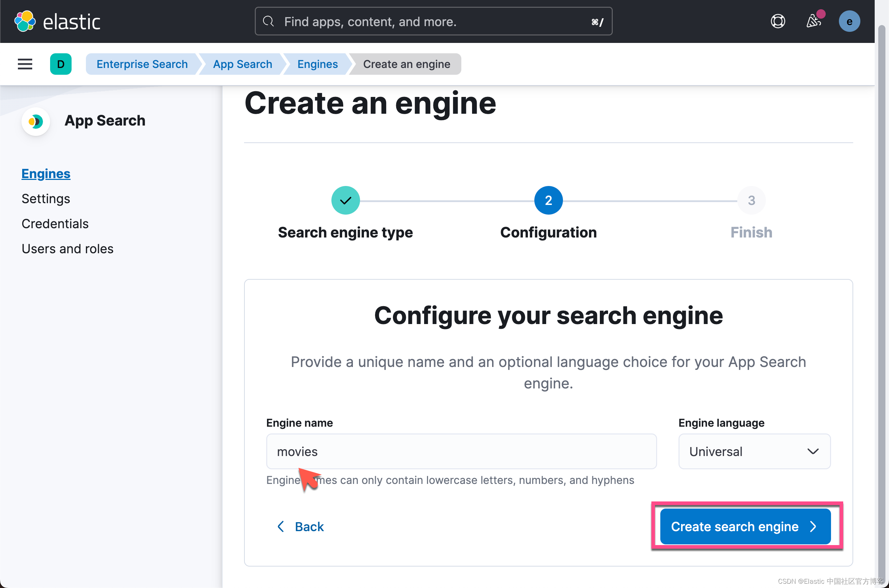This screenshot has height=588, width=889.
Task: Click the 'Search engine type' step label
Action: [345, 232]
